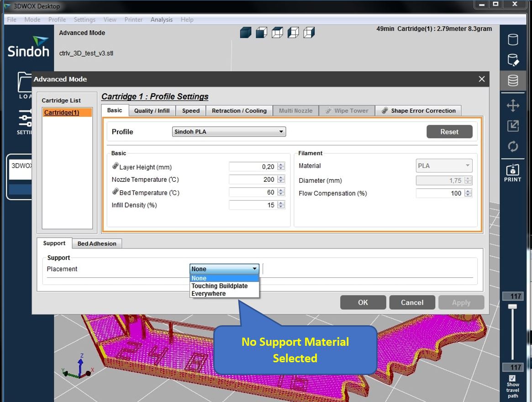Select the solid shaded view cube icon
532x402 pixels.
click(x=246, y=32)
